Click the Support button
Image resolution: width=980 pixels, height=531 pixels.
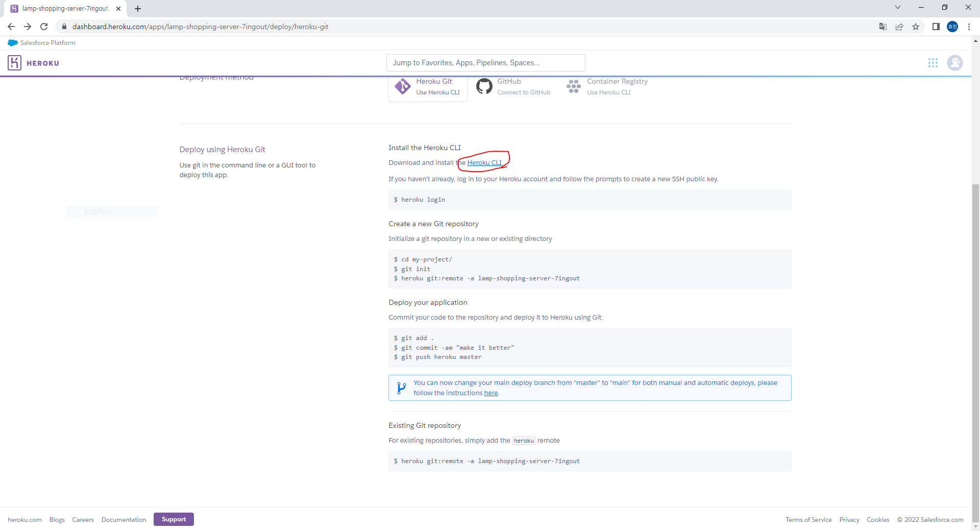pos(174,519)
